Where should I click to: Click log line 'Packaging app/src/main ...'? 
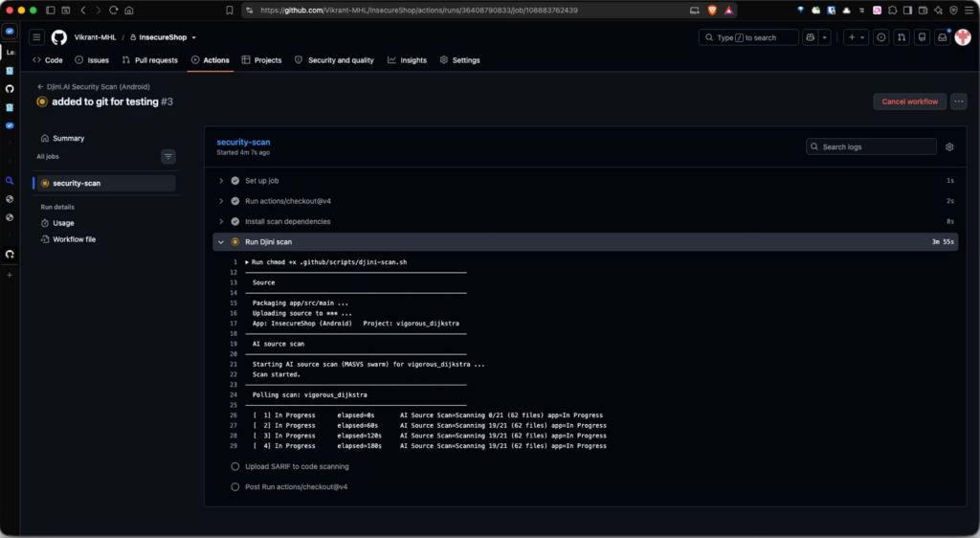tap(300, 303)
